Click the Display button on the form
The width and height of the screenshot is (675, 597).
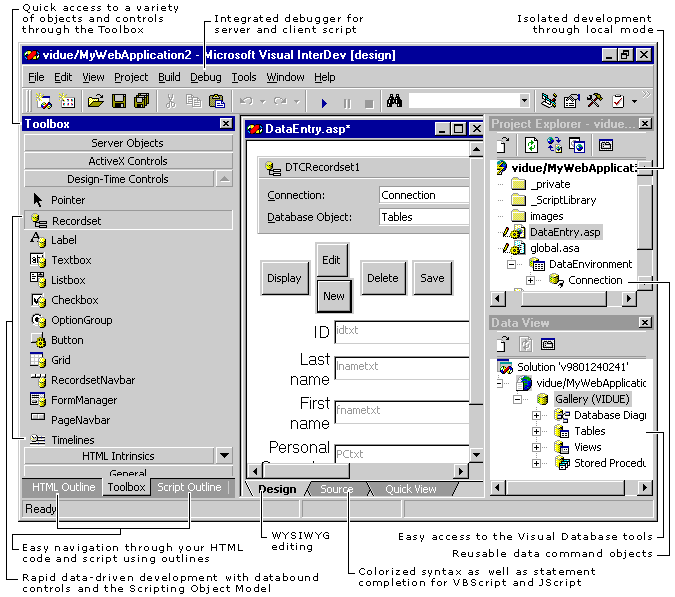(x=284, y=278)
